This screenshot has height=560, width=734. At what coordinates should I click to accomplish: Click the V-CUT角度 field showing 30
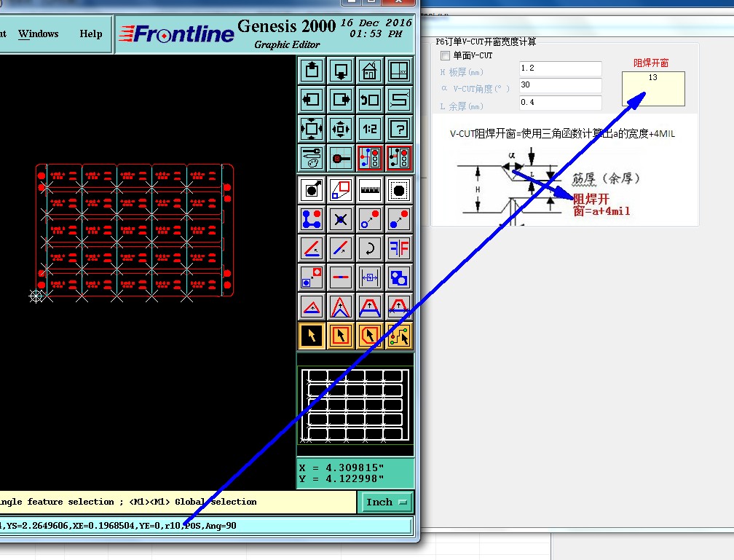(x=561, y=85)
